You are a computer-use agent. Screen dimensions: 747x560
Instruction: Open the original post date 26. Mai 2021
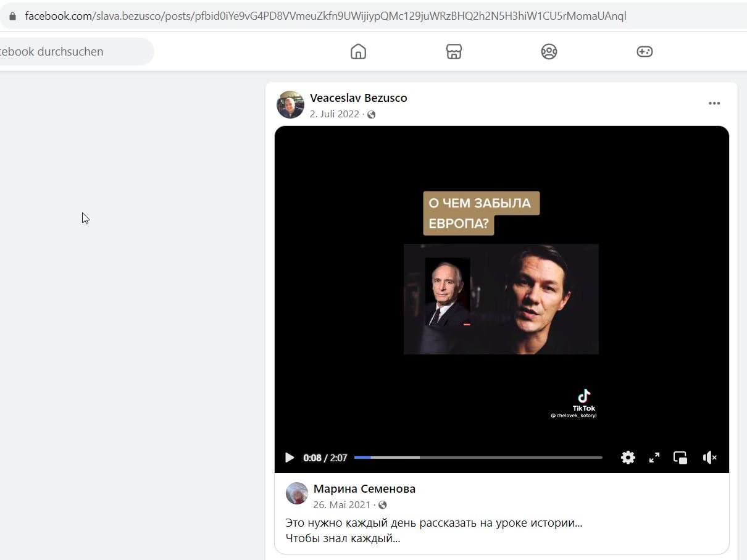(x=342, y=504)
